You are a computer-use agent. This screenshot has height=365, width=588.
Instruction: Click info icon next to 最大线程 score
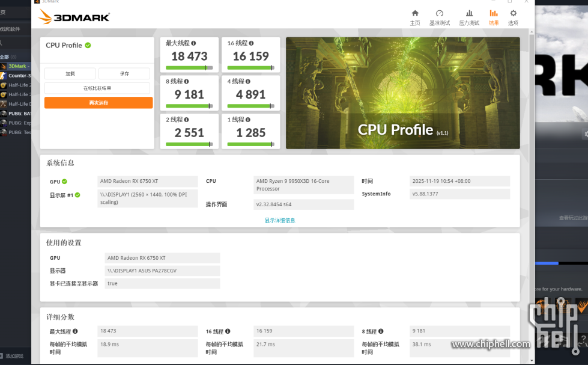pyautogui.click(x=193, y=43)
